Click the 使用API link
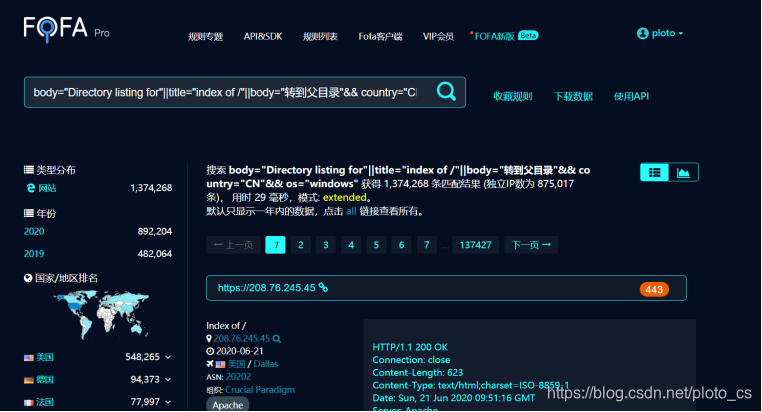762x412 pixels. point(631,96)
